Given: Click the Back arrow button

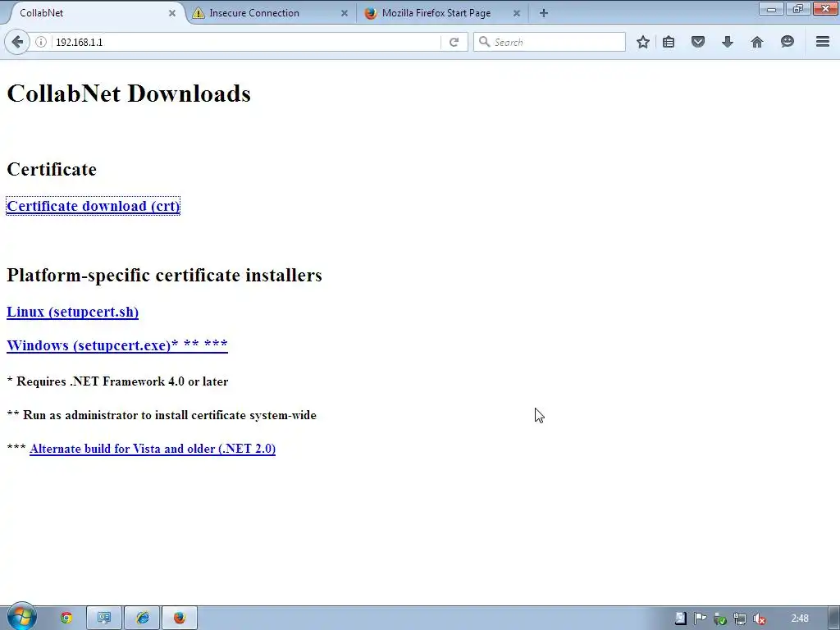Looking at the screenshot, I should (x=17, y=42).
